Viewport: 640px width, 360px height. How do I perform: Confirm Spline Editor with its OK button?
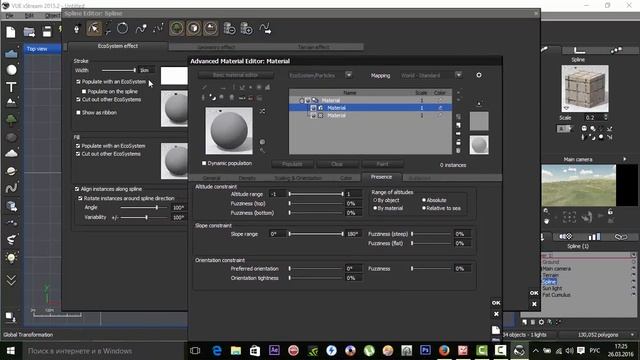click(x=534, y=293)
